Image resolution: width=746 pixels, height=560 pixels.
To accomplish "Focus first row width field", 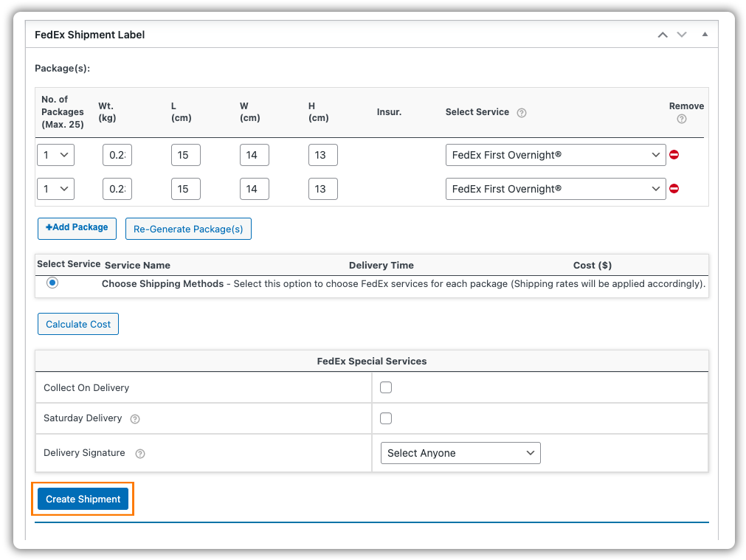I will [x=254, y=155].
